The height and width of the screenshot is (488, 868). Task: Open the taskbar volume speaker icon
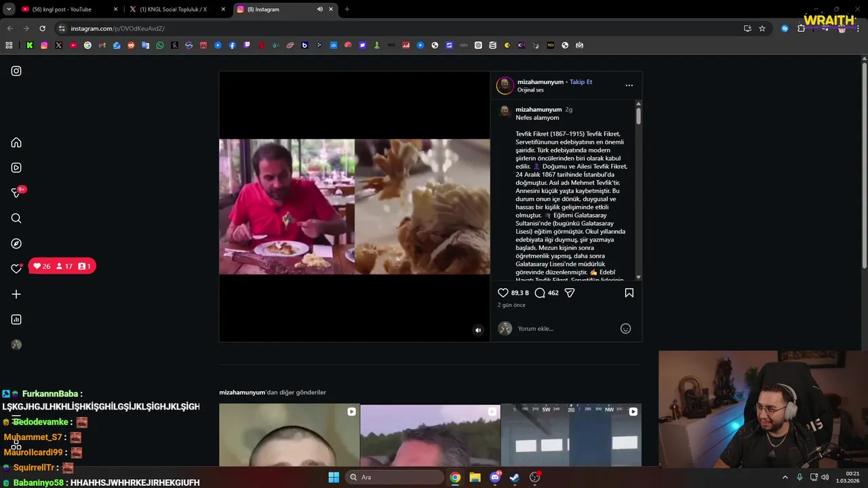point(825,477)
